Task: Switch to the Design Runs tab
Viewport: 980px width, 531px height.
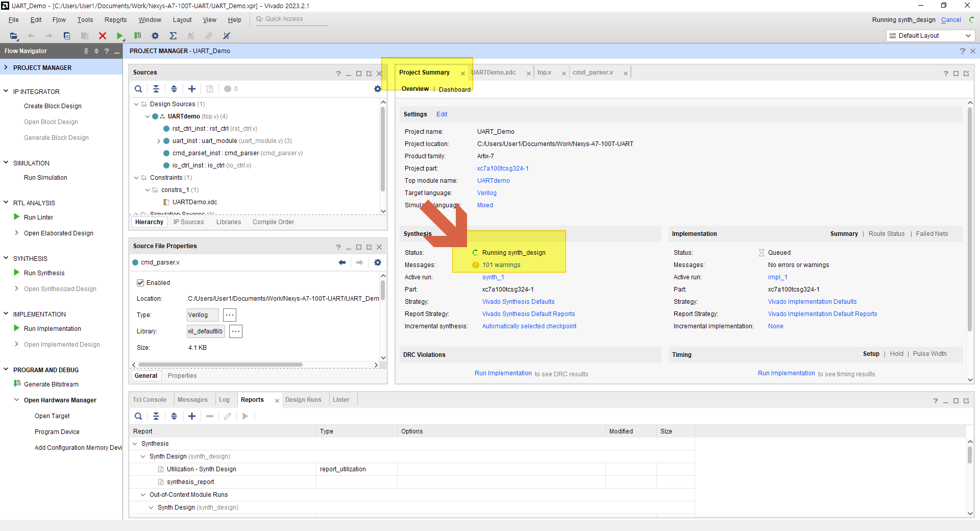Action: tap(303, 400)
